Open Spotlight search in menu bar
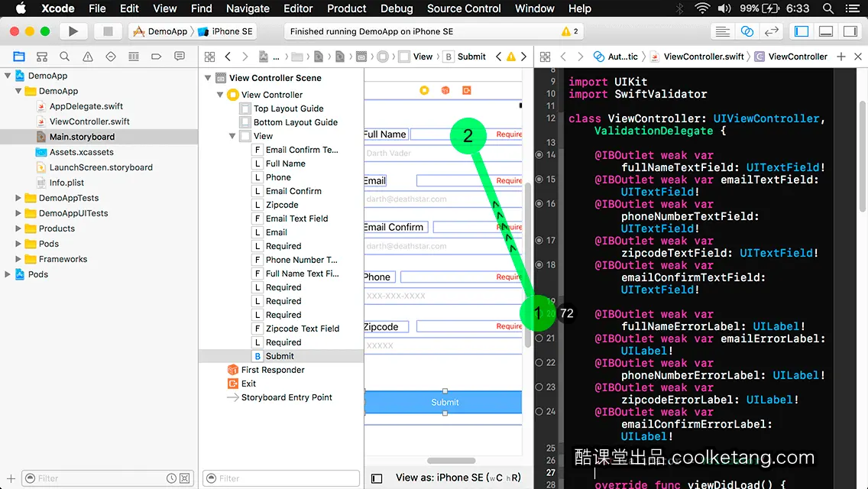The width and height of the screenshot is (868, 489). 828,8
